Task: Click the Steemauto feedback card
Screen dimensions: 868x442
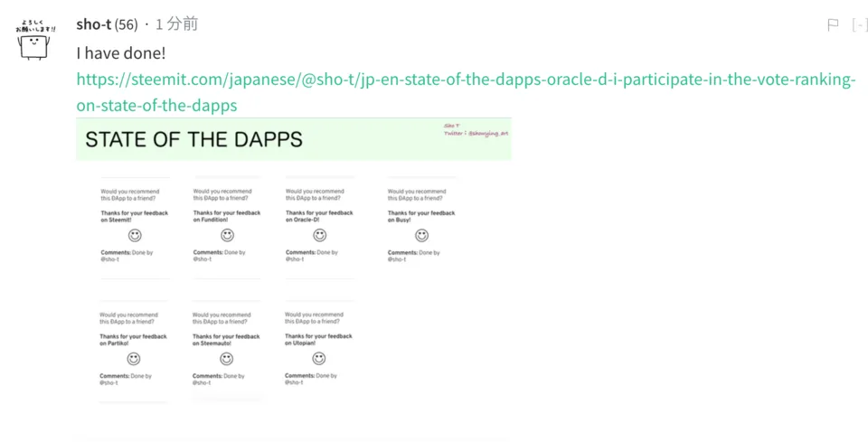Action: [226, 352]
